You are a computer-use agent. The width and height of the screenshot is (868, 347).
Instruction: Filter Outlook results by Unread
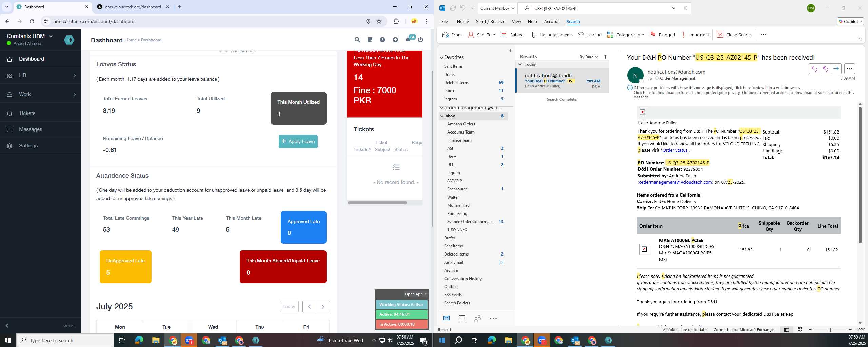point(590,35)
